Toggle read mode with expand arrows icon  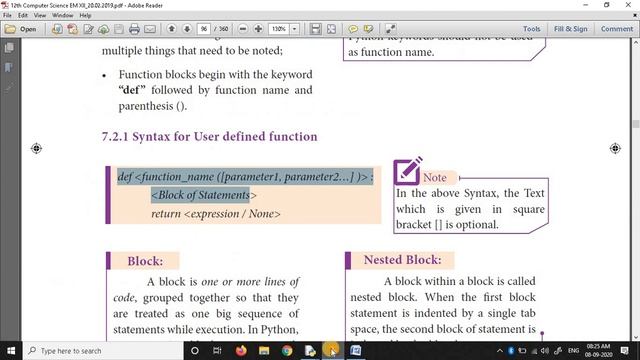point(391,29)
